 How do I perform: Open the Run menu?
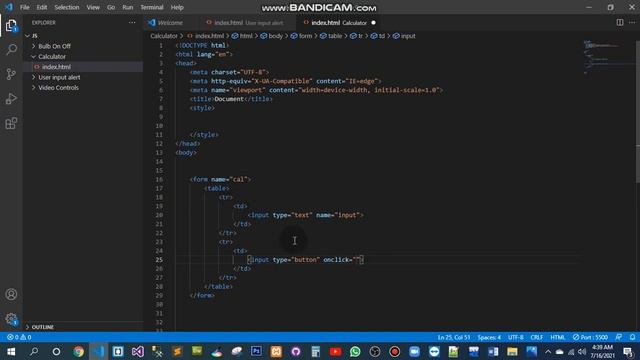[x=128, y=7]
